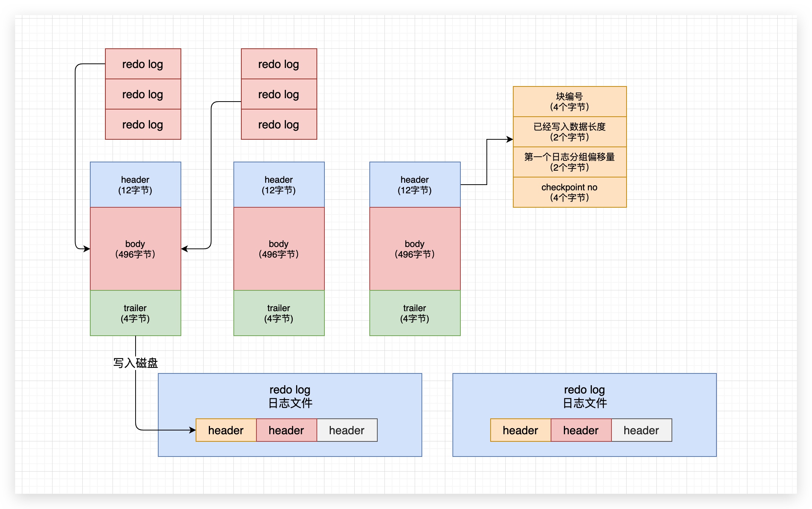Select the orange header in right log file
Screen dimensions: 812x509
[x=520, y=430]
